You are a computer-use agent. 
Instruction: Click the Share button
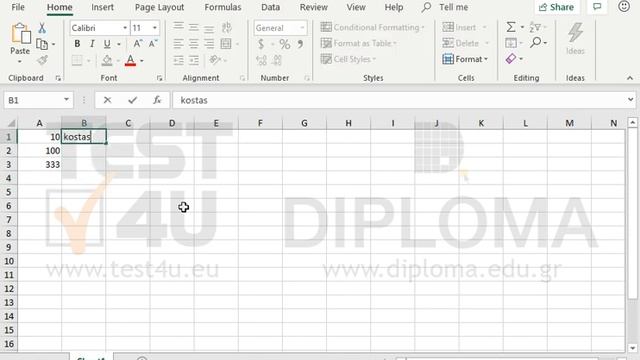pyautogui.click(x=556, y=7)
